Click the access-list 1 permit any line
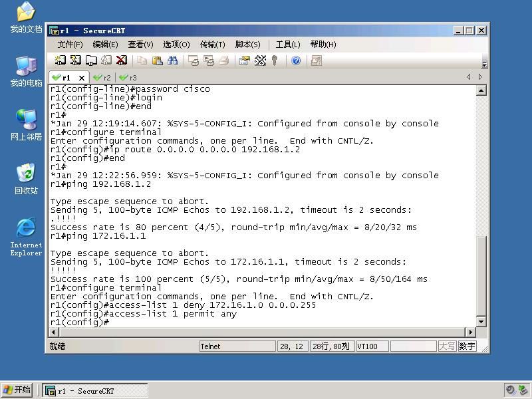 point(144,314)
